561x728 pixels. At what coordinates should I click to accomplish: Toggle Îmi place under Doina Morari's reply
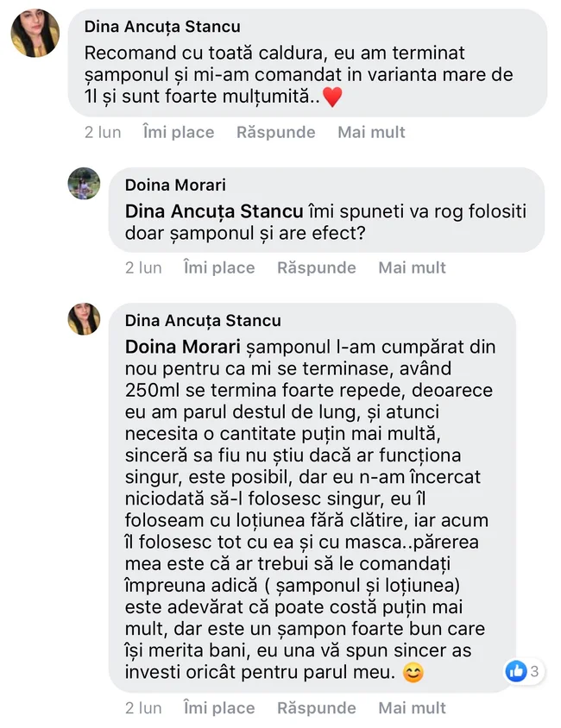coord(219,267)
